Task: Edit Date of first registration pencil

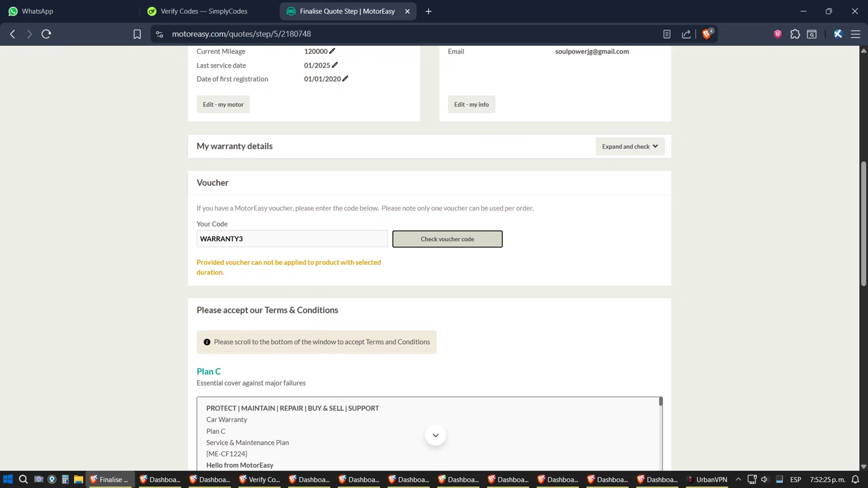Action: (x=345, y=79)
